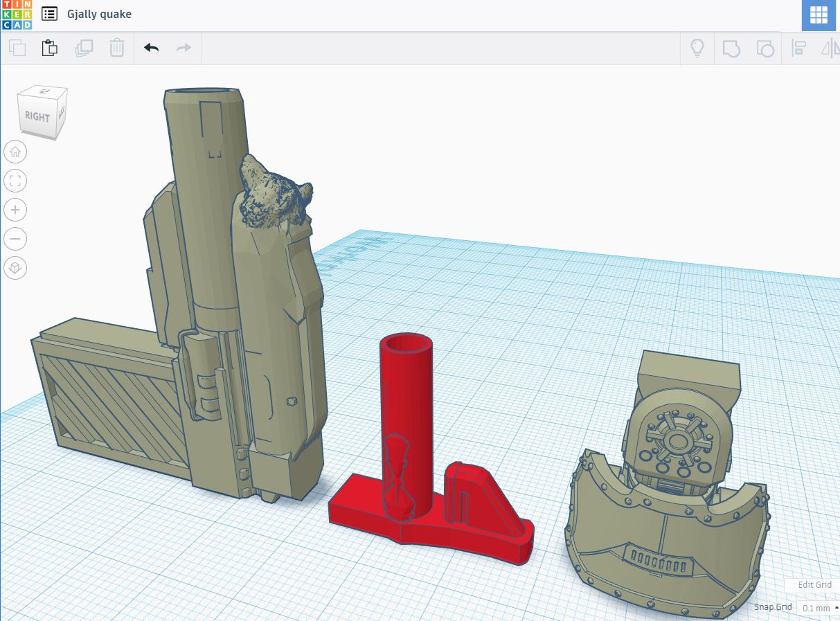Click the Group shapes icon

[731, 48]
